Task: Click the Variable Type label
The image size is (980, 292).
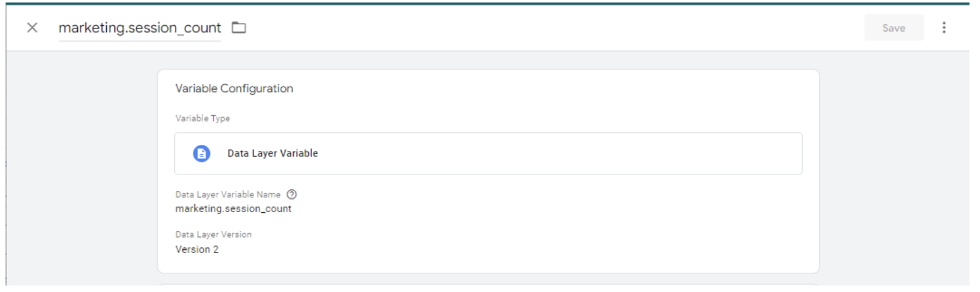Action: coord(203,118)
